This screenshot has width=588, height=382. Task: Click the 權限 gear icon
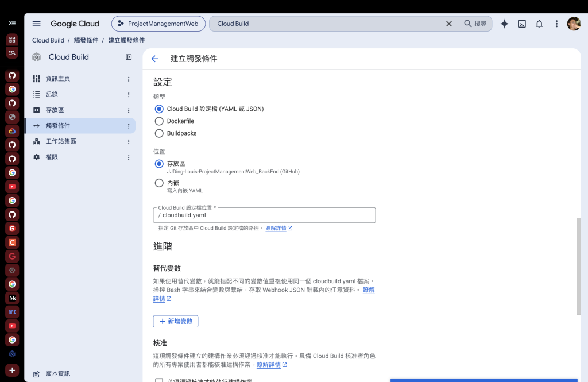pyautogui.click(x=36, y=157)
